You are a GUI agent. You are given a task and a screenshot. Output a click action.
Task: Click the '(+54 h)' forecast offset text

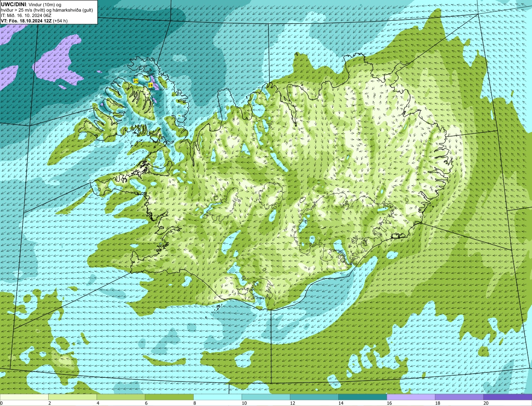click(60, 20)
